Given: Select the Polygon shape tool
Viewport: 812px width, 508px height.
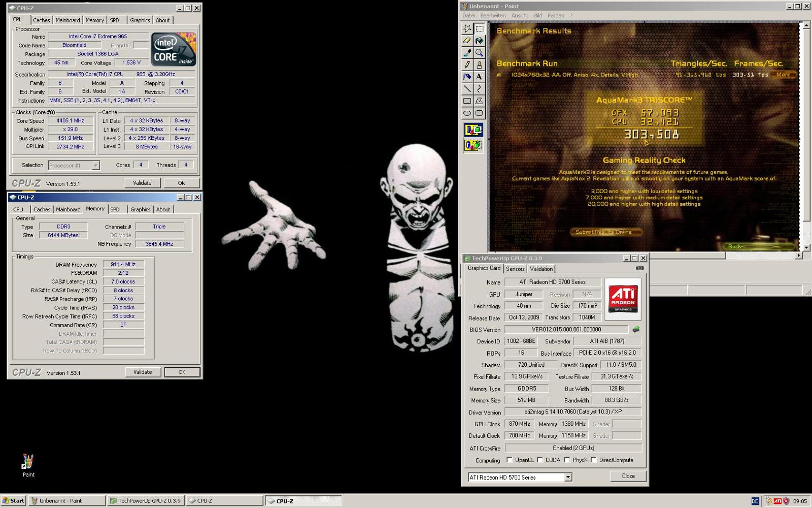Looking at the screenshot, I should (x=479, y=101).
